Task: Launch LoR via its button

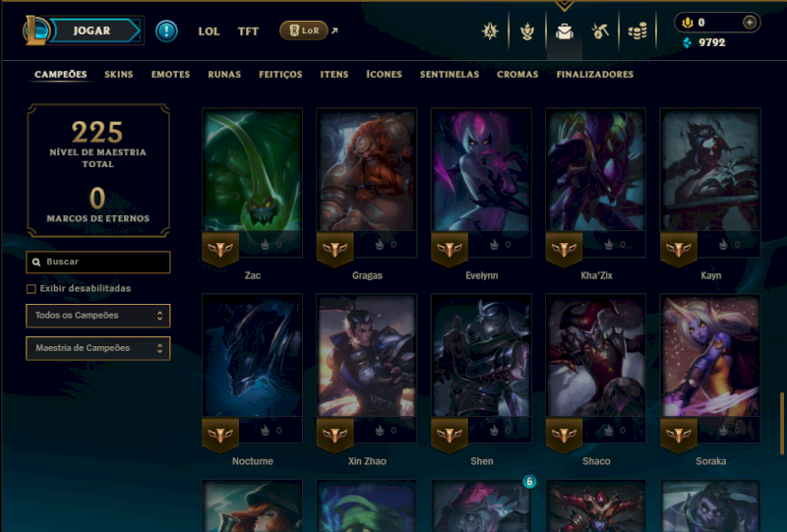Action: (x=304, y=30)
